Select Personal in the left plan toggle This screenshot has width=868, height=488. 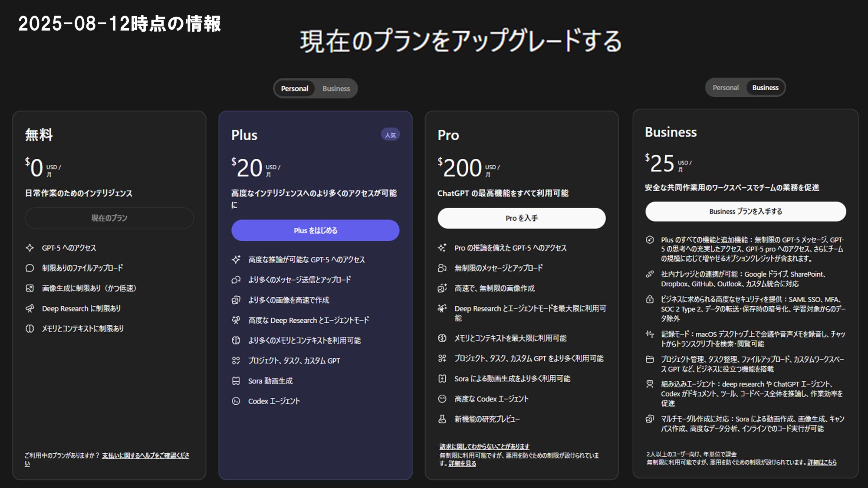click(294, 88)
